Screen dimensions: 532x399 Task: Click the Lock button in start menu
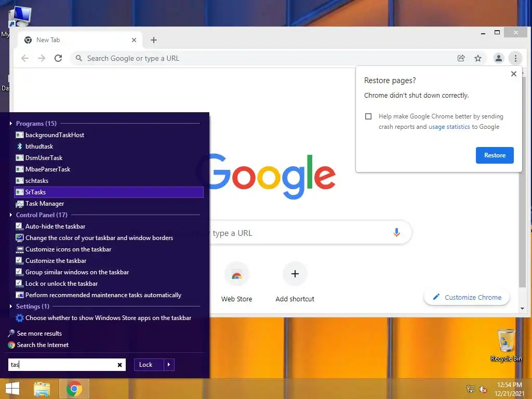click(x=149, y=365)
